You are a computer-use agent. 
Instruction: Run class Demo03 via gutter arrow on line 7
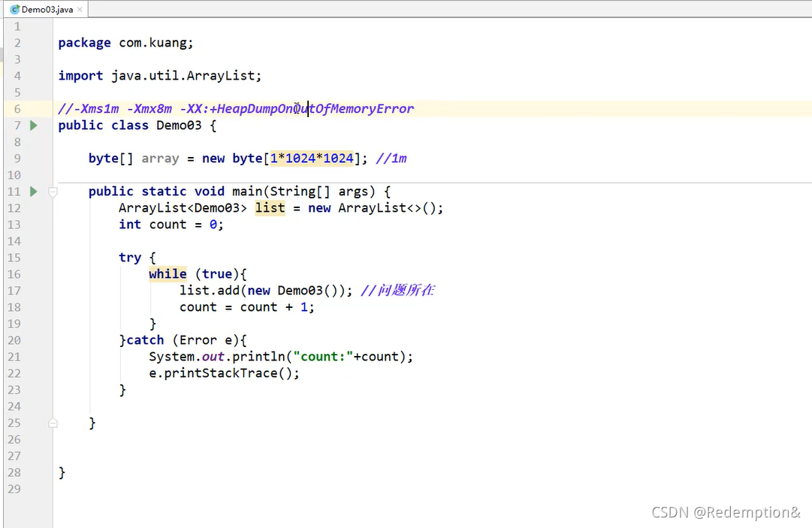coord(34,125)
